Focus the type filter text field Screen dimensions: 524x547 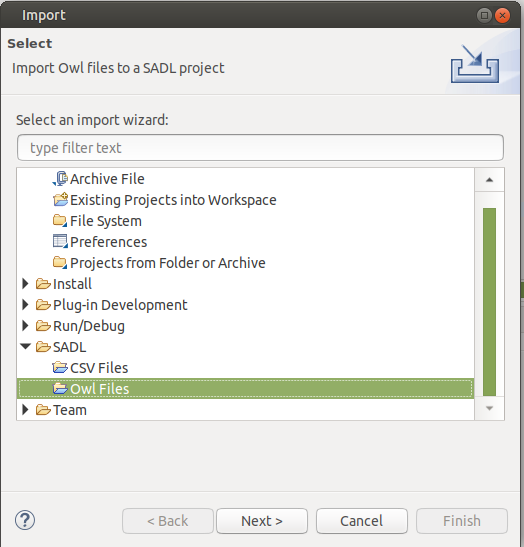coord(260,148)
